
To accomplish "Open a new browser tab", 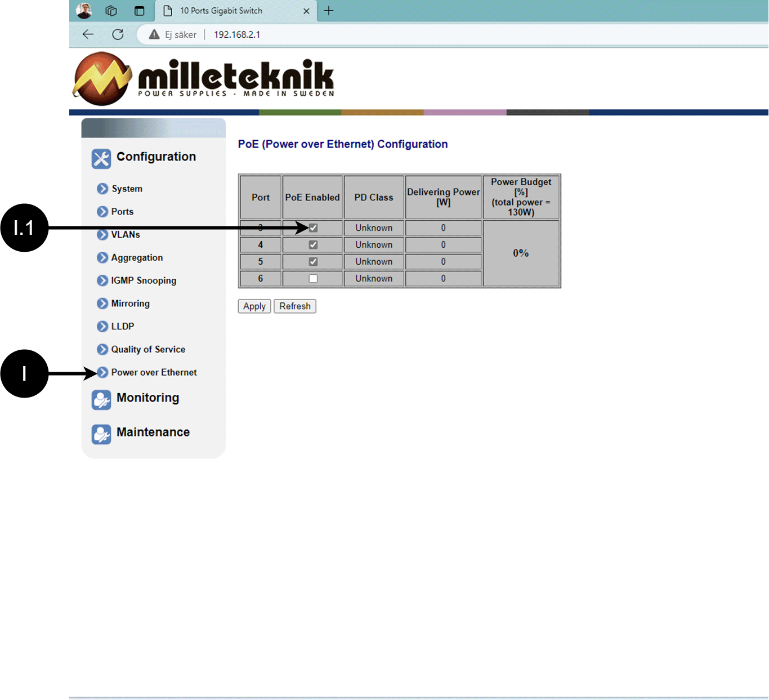I will [329, 11].
